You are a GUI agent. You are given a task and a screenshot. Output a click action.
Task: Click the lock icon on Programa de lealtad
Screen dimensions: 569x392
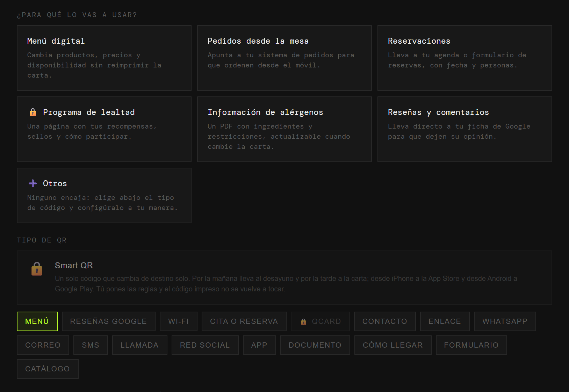[x=33, y=112]
